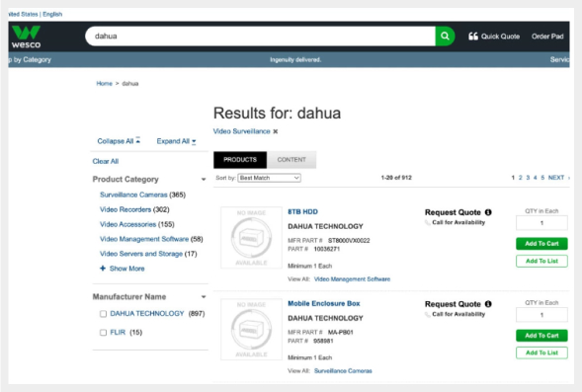Click the Wesco logo

26,38
